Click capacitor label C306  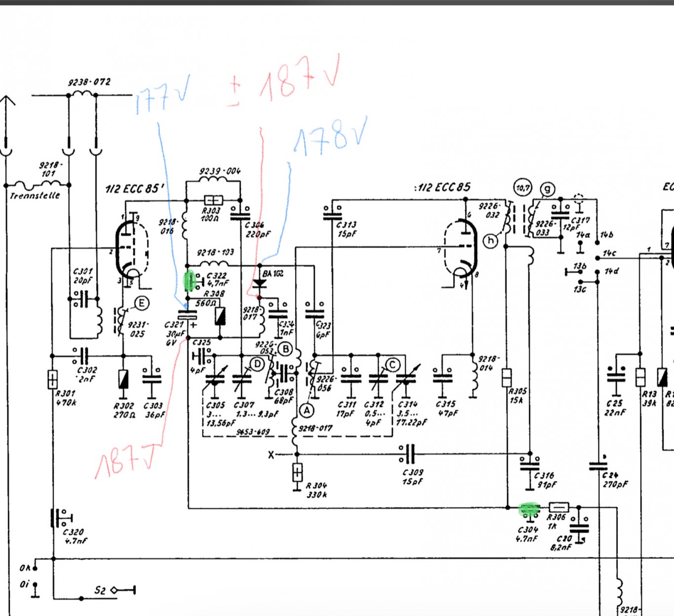pos(255,225)
